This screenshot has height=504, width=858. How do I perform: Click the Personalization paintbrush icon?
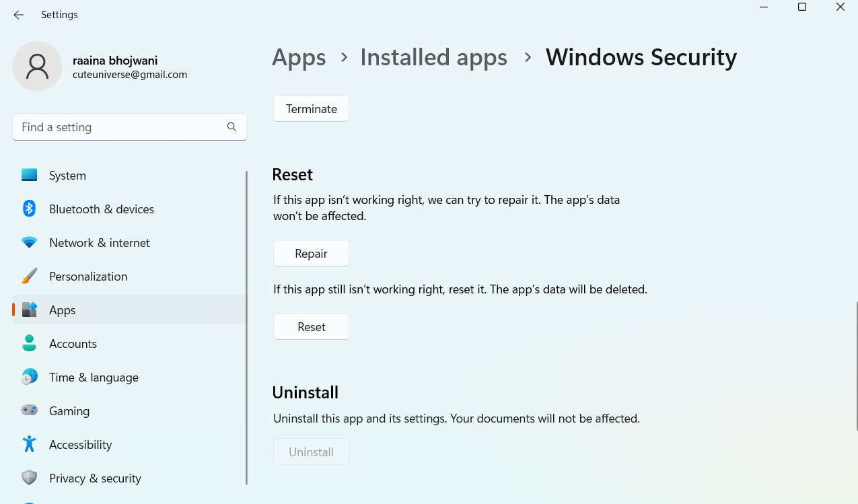[29, 276]
